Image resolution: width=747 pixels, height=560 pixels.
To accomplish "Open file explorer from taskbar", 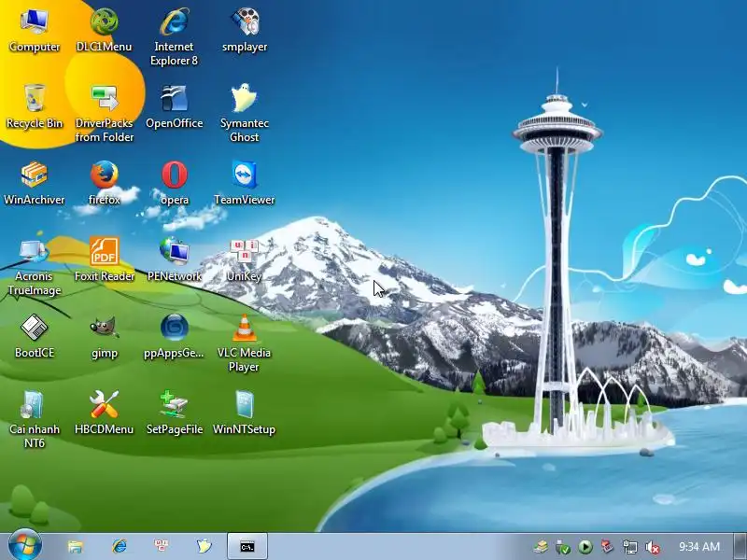I will [x=76, y=546].
